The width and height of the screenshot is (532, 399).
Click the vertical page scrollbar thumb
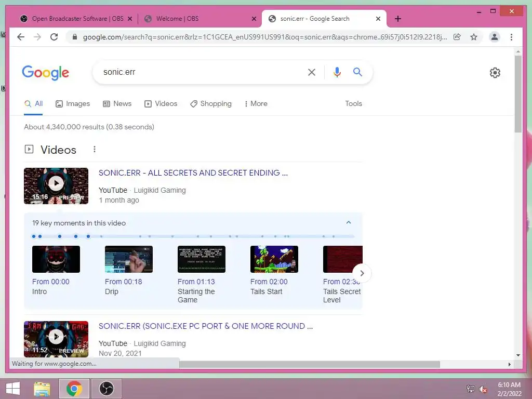click(x=518, y=94)
